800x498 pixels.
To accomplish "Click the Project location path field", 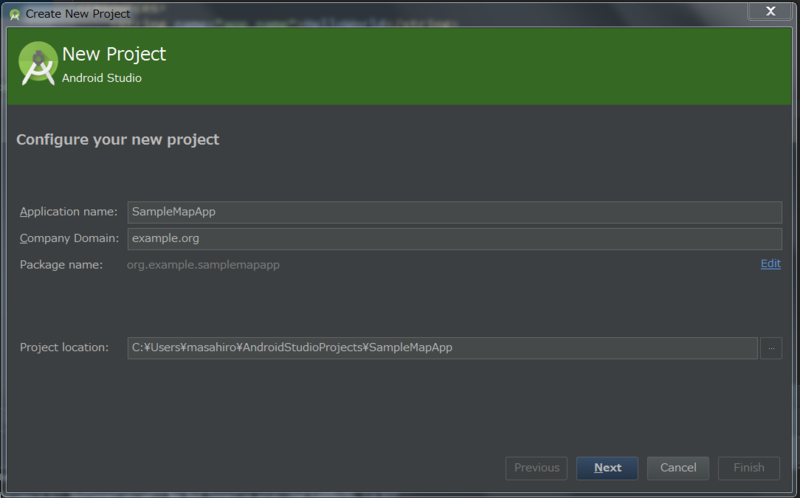I will pyautogui.click(x=442, y=348).
